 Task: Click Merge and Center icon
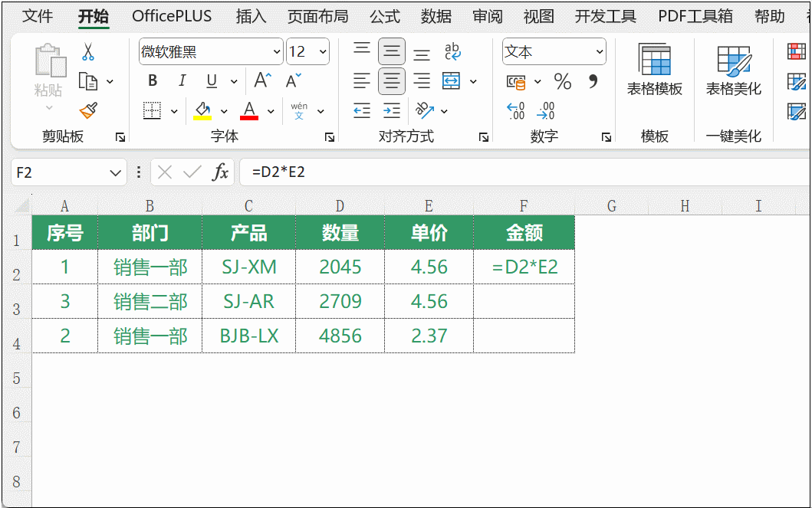[451, 81]
